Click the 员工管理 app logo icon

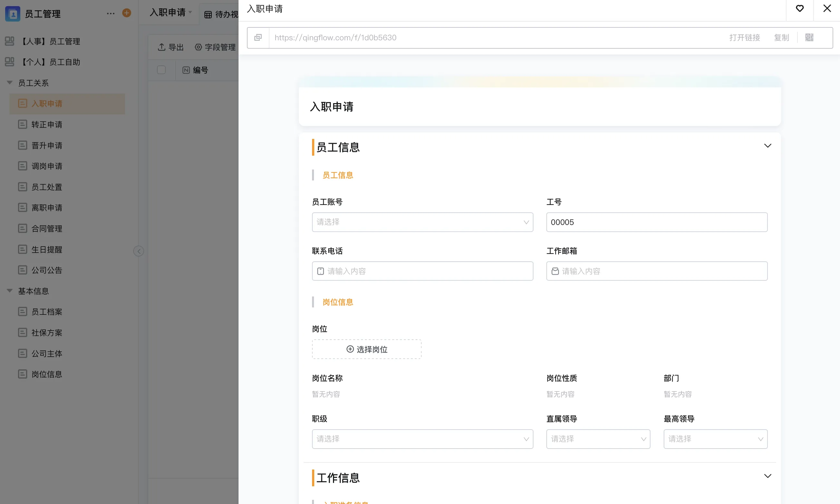(13, 14)
